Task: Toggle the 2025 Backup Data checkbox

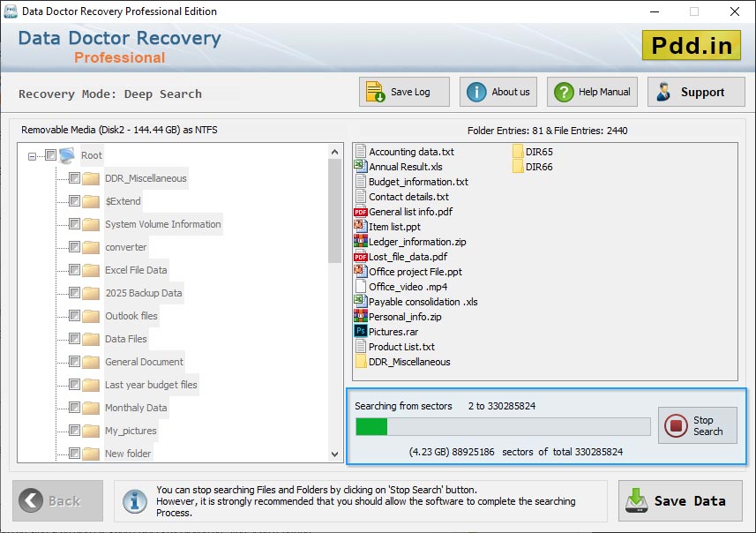Action: (x=74, y=293)
